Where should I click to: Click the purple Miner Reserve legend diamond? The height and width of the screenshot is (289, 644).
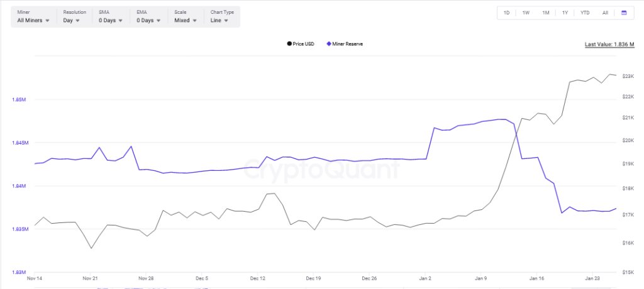click(328, 44)
